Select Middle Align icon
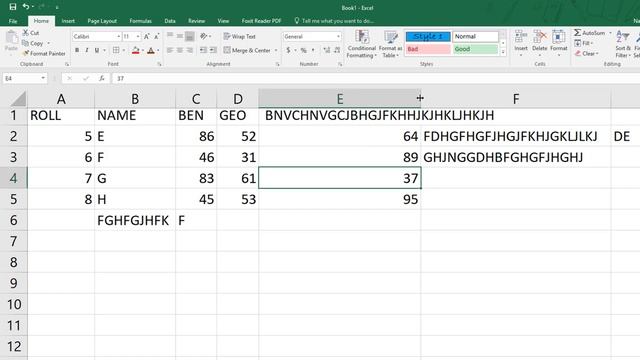The height and width of the screenshot is (360, 640). pos(180,36)
